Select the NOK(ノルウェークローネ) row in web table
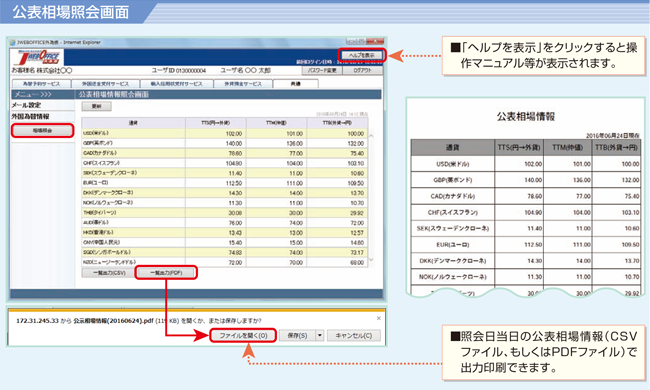 click(x=224, y=203)
